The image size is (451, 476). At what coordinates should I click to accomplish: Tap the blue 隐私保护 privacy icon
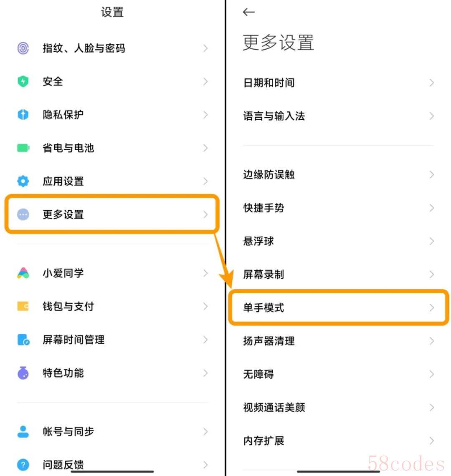(23, 115)
